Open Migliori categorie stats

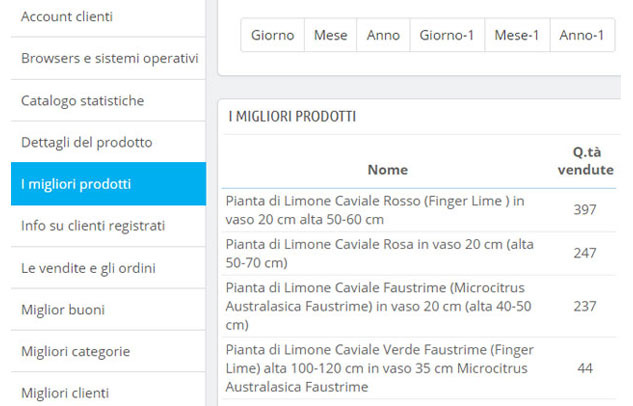click(108, 352)
